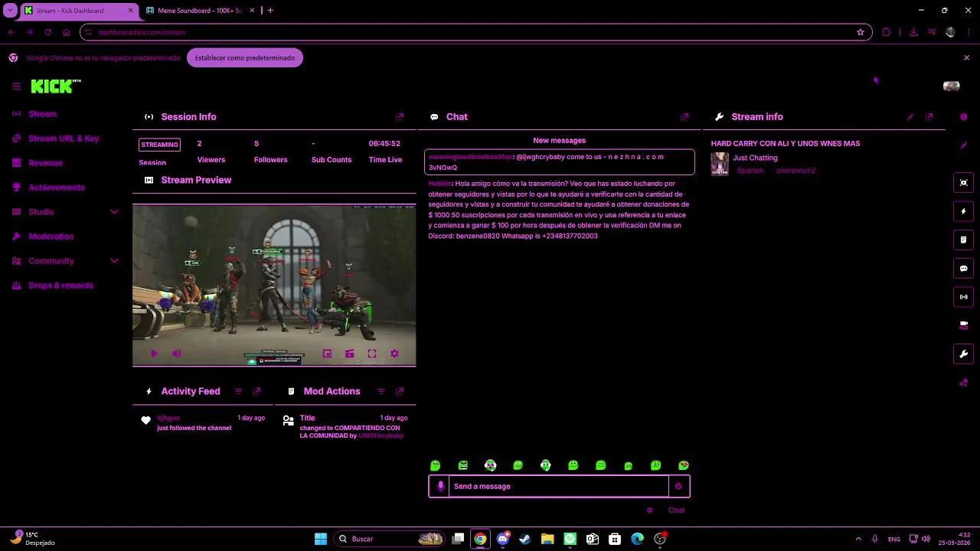Edit stream info with the pencil icon

(x=910, y=117)
